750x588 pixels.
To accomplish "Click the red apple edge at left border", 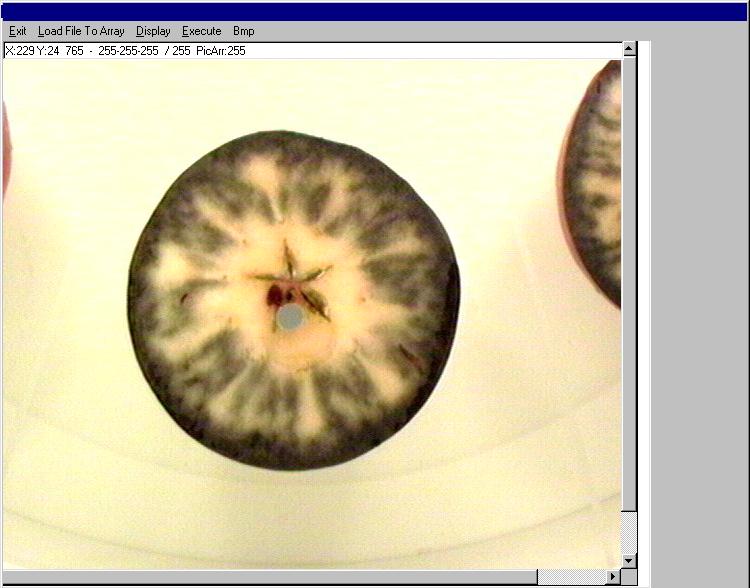I will (5, 150).
